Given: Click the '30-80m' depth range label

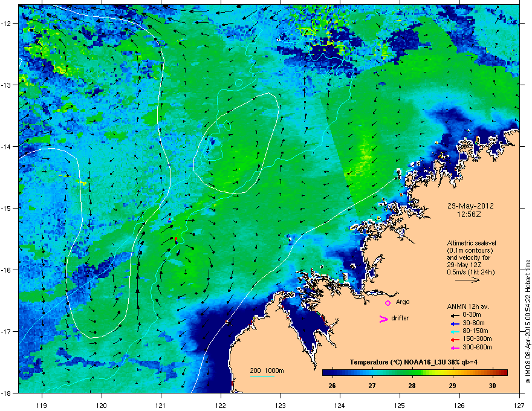Looking at the screenshot, I should pyautogui.click(x=473, y=323).
